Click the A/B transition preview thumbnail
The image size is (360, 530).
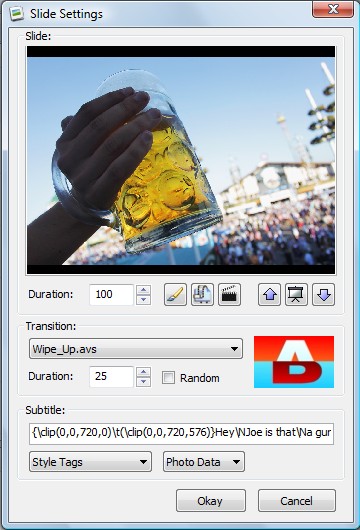(294, 362)
